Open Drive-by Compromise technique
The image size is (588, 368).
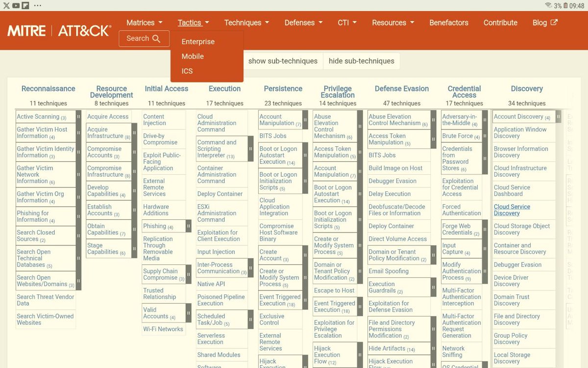click(x=160, y=139)
